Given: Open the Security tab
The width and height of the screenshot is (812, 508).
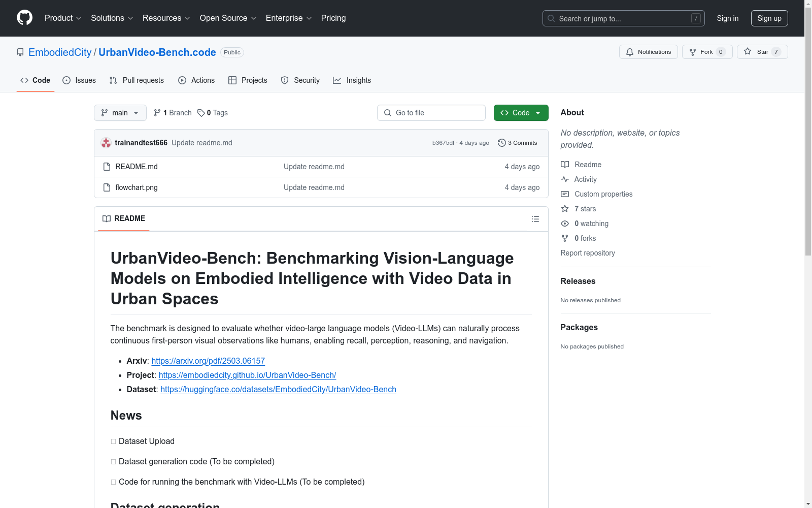Looking at the screenshot, I should pyautogui.click(x=300, y=80).
